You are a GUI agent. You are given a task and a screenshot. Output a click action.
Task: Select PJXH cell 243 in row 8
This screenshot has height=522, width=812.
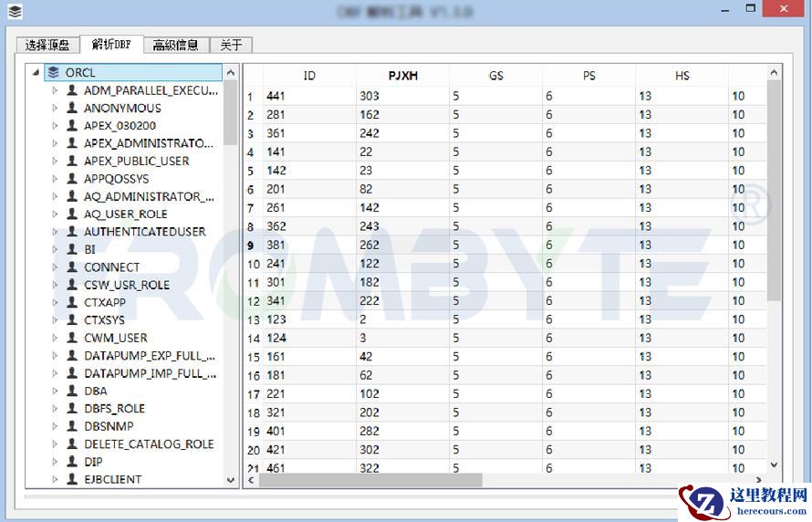coord(403,226)
